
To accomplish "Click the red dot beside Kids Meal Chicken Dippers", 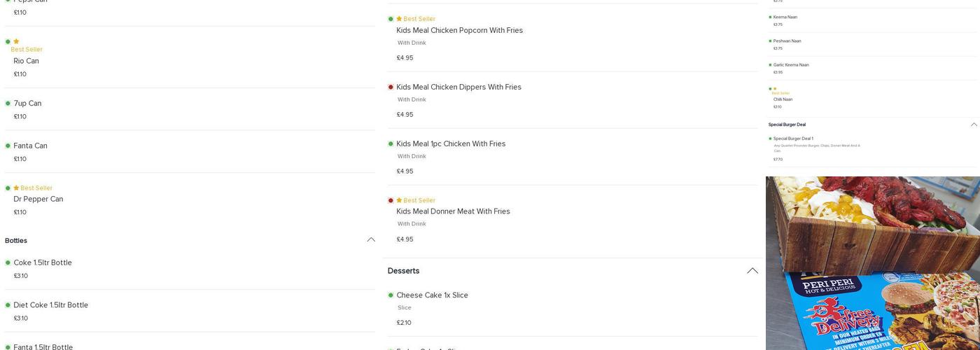I will tap(391, 87).
